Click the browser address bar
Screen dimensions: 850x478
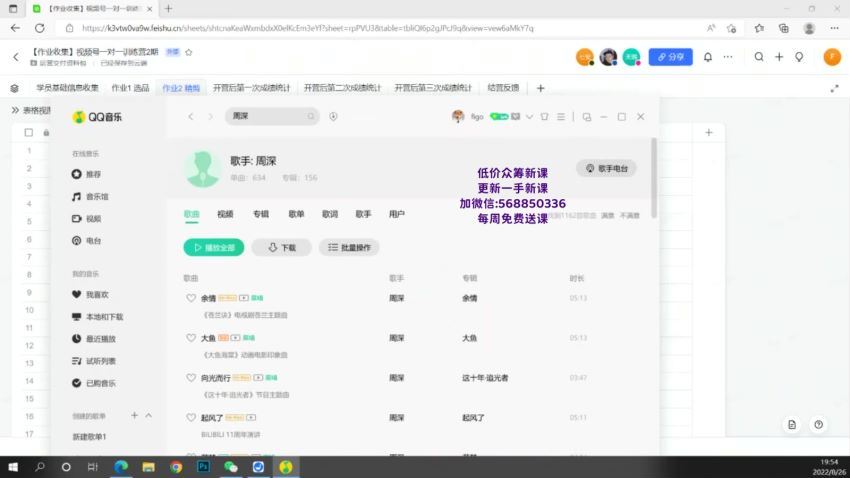379,28
